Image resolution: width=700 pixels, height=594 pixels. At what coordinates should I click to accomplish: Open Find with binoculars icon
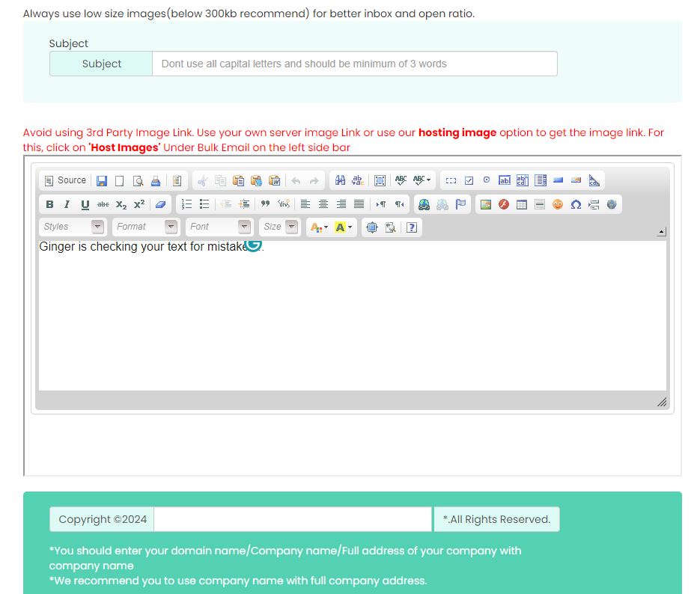(340, 180)
